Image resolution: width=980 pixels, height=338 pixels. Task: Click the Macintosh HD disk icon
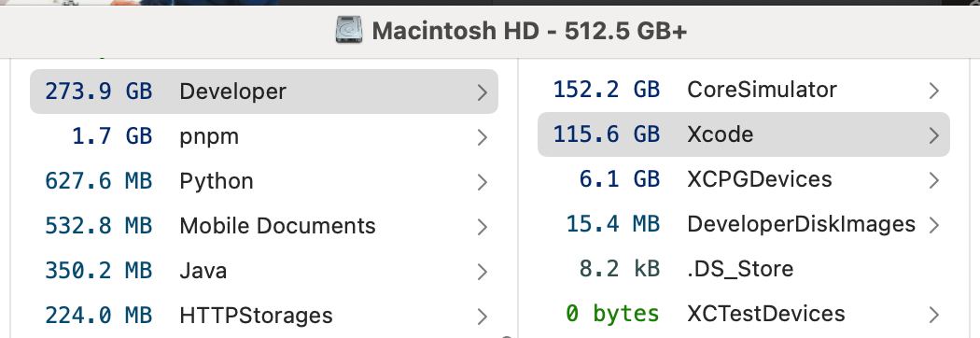[x=349, y=30]
